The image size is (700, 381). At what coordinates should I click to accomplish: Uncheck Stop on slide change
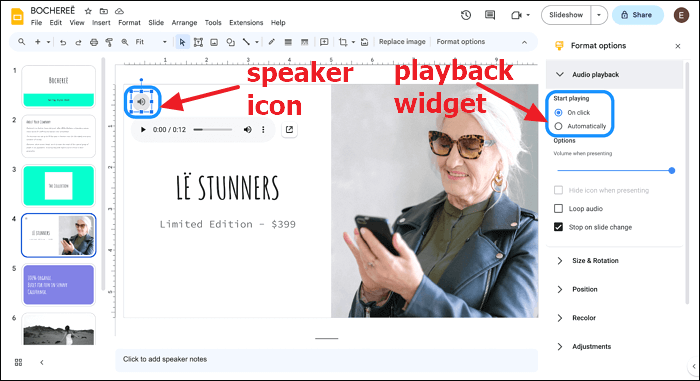(558, 227)
